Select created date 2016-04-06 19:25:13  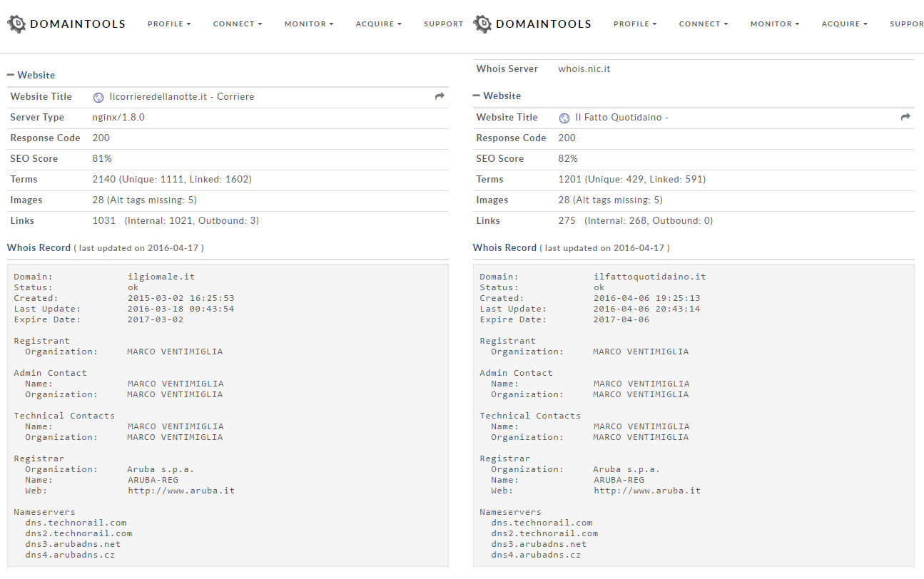(x=647, y=298)
